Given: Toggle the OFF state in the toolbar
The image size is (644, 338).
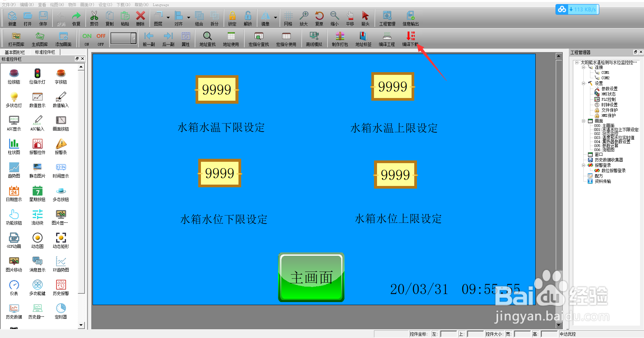Looking at the screenshot, I should click(x=100, y=38).
